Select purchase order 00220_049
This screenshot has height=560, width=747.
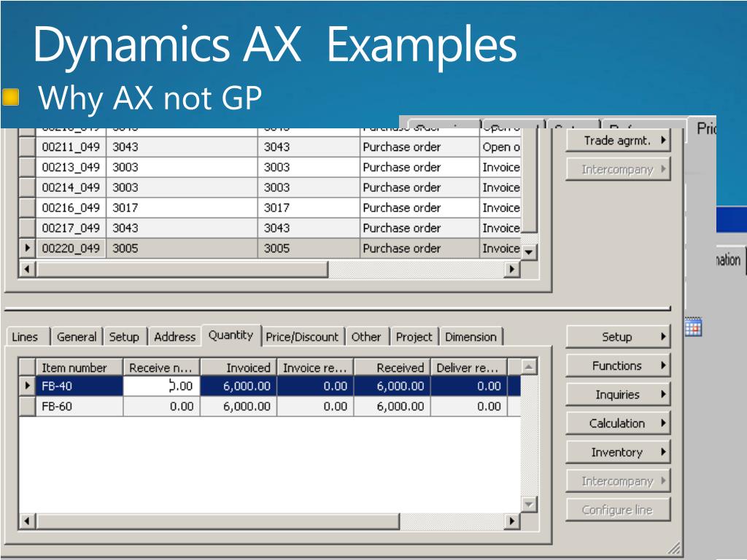pos(71,248)
